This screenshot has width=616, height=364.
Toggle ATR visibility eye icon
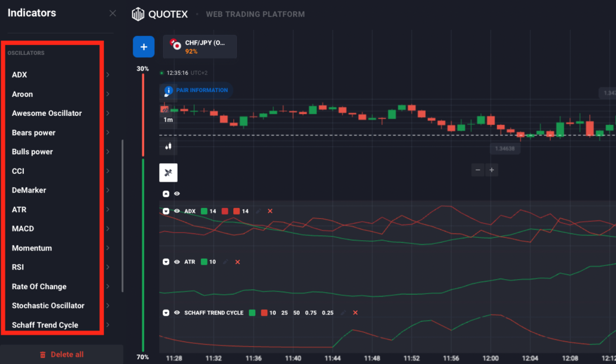(176, 262)
